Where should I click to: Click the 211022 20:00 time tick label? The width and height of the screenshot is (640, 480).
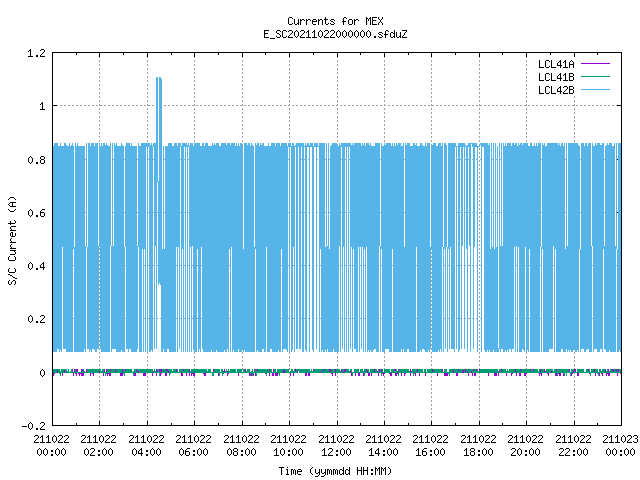(525, 446)
